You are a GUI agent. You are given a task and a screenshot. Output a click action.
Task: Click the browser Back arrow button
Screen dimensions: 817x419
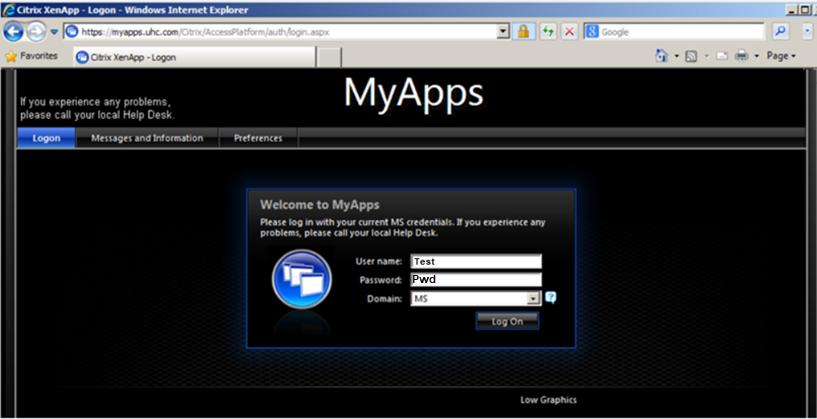(x=14, y=31)
